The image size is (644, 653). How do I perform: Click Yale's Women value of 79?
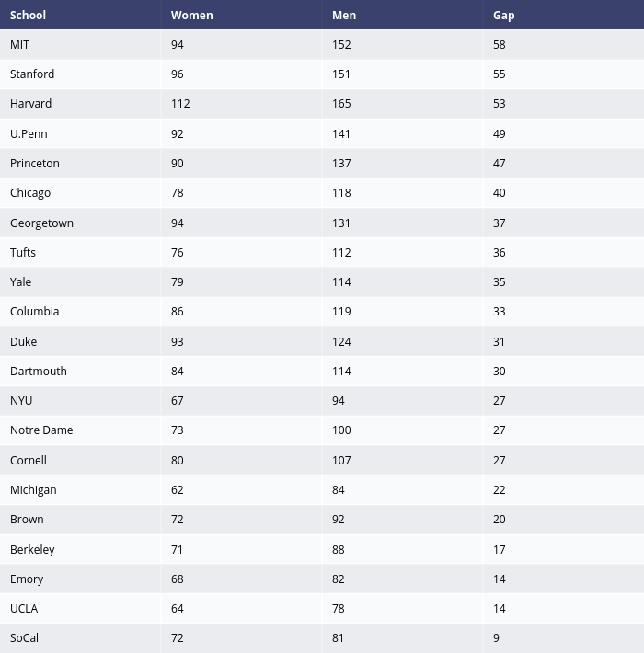coord(178,281)
